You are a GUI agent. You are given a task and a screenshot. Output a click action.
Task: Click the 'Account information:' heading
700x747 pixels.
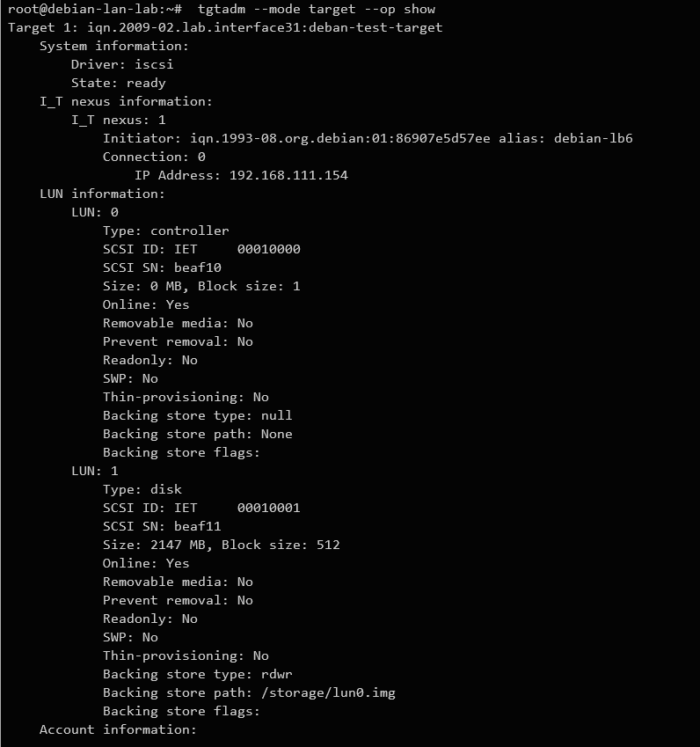[118, 729]
